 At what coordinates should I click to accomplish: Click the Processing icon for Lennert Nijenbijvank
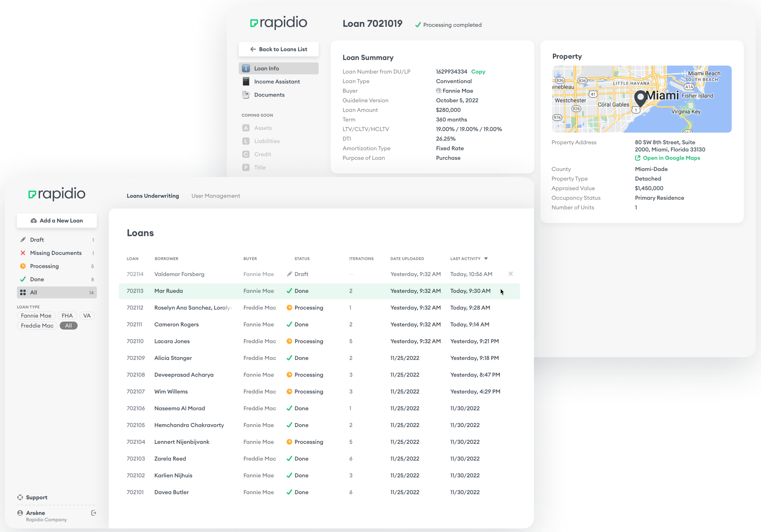pyautogui.click(x=289, y=442)
